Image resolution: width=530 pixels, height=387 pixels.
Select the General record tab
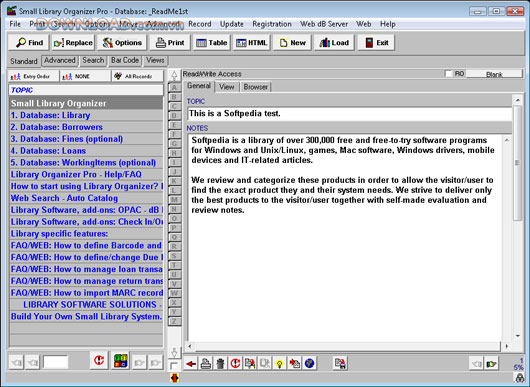point(199,86)
